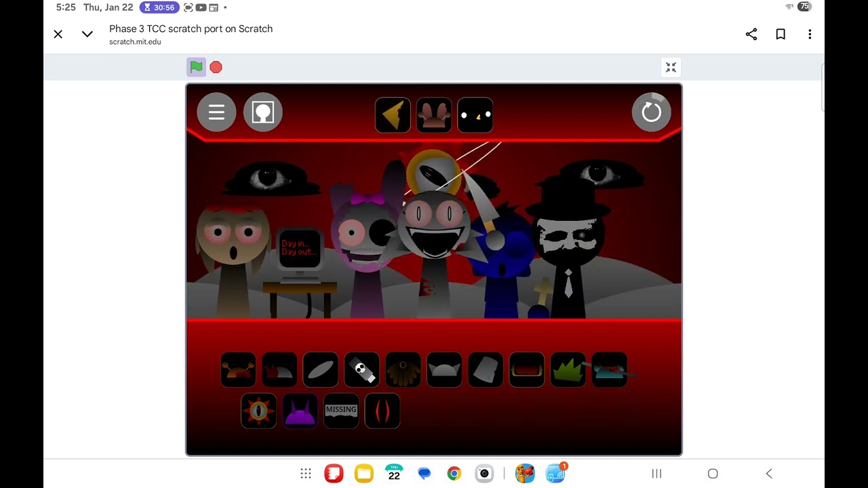Pick the gray cat-eared dome icon
The height and width of the screenshot is (488, 868).
[x=444, y=370]
